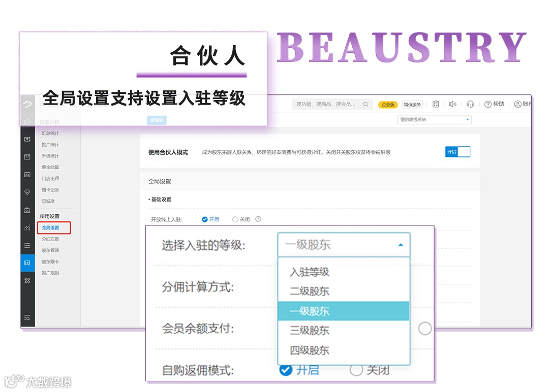This screenshot has width=549, height=392.
Task: Open 分红方案 in the side menu
Action: tap(50, 239)
